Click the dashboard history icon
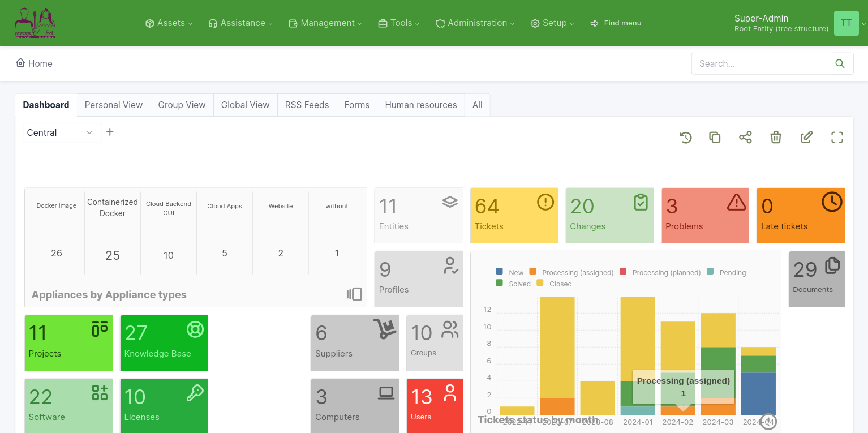868x433 pixels. (686, 137)
